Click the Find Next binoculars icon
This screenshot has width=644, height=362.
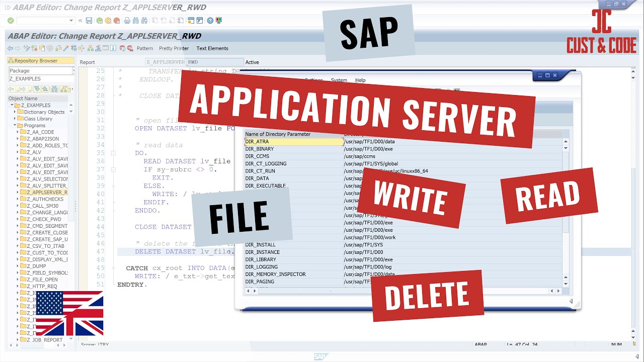point(144,21)
